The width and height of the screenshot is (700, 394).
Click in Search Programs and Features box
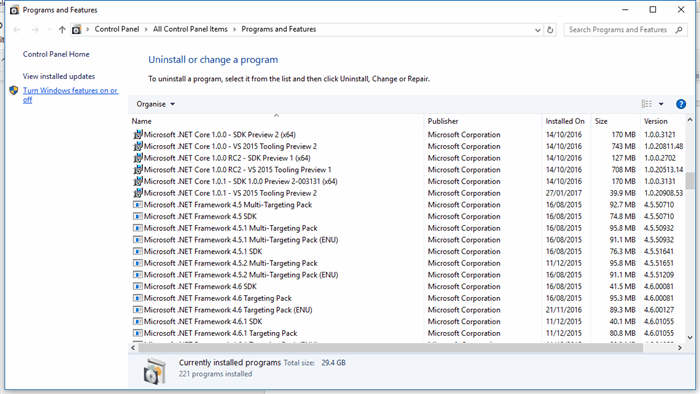pos(618,29)
